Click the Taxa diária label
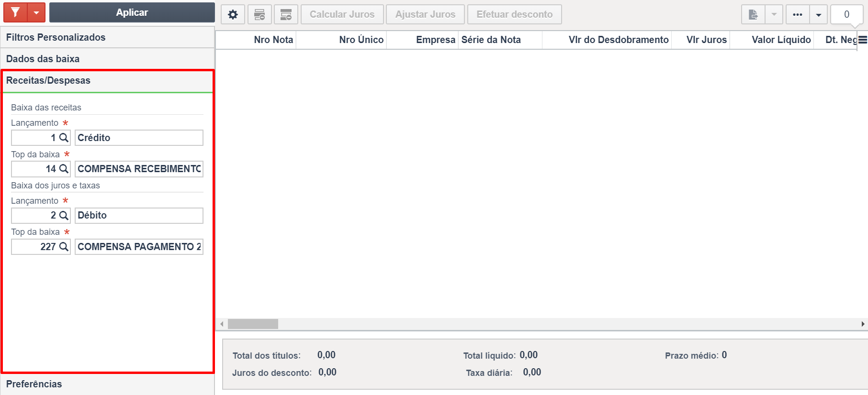Image resolution: width=868 pixels, height=395 pixels. (489, 373)
